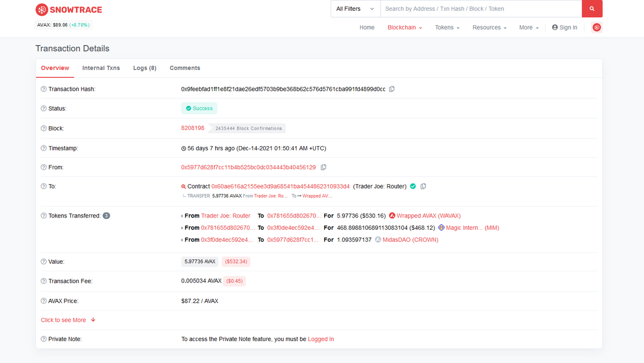Click the Wrapped AVAX token icon
644x363 pixels.
pyautogui.click(x=392, y=216)
